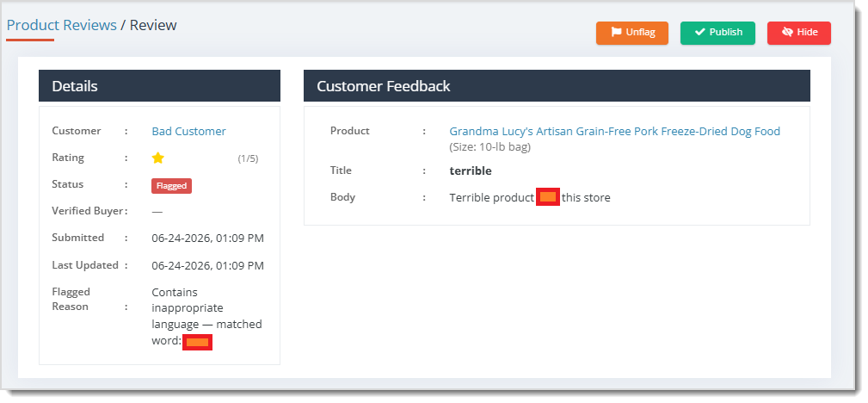The height and width of the screenshot is (403, 868).
Task: Click the Verified Buyer label
Action: (88, 211)
